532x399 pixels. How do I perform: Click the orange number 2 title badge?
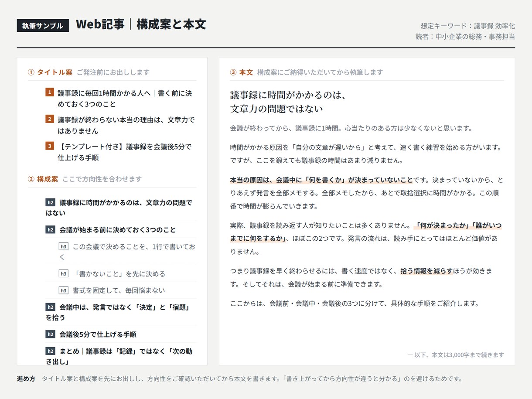click(50, 119)
